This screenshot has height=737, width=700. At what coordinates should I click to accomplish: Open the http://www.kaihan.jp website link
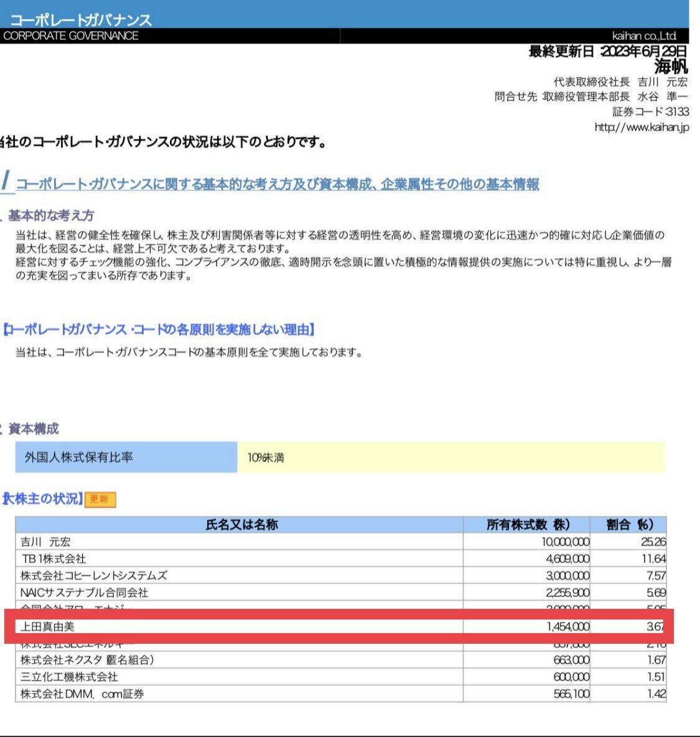642,127
